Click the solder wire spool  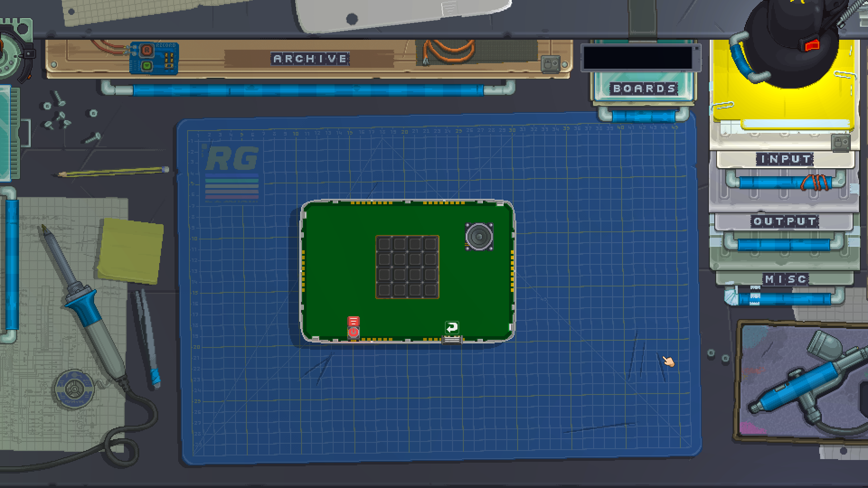73,389
